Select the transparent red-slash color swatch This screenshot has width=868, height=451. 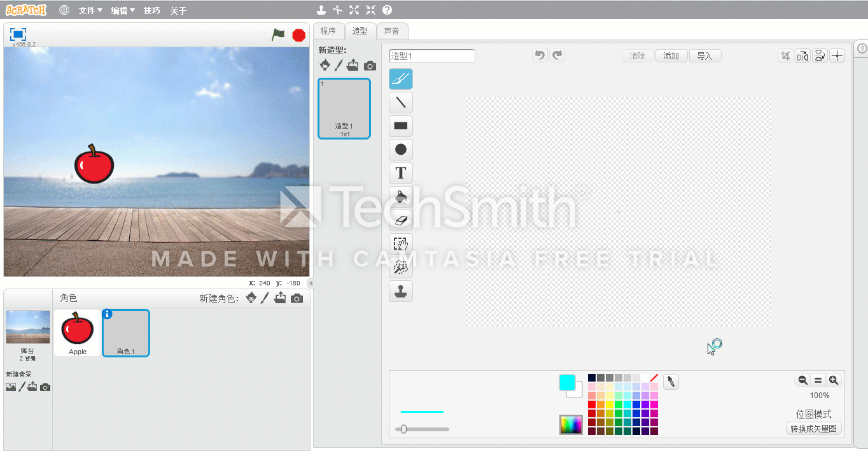click(654, 378)
